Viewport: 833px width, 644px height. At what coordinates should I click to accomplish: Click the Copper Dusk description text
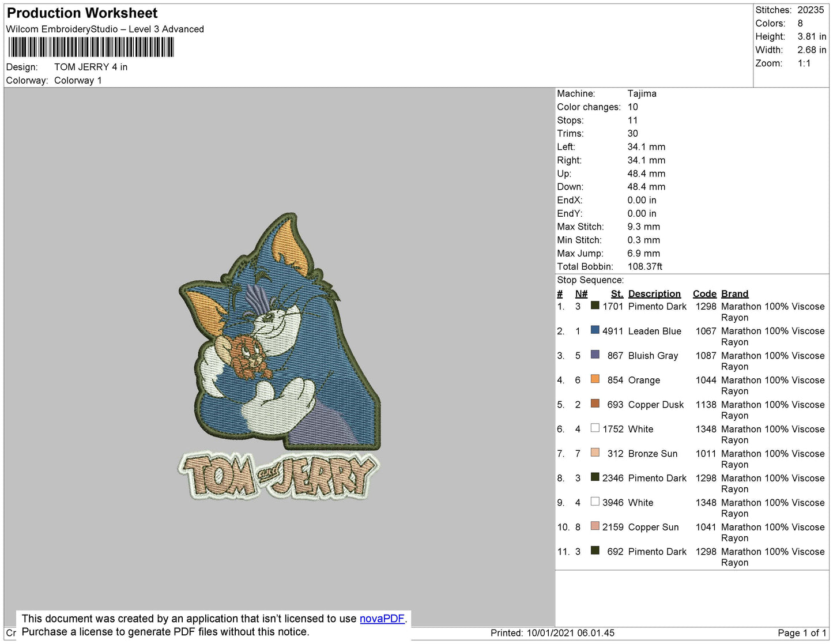[656, 405]
